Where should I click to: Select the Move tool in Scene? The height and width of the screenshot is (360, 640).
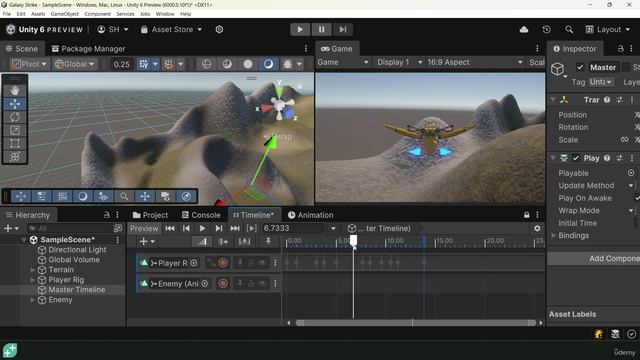(x=15, y=104)
